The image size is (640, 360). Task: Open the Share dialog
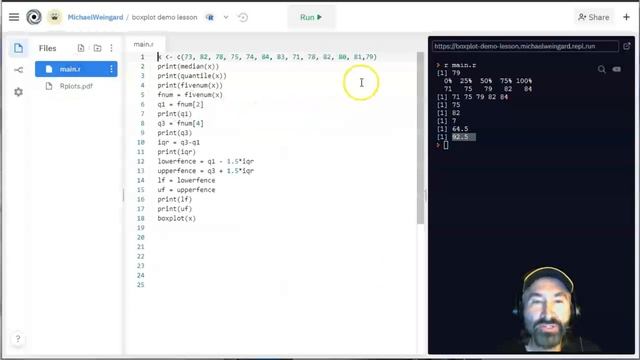tap(594, 17)
